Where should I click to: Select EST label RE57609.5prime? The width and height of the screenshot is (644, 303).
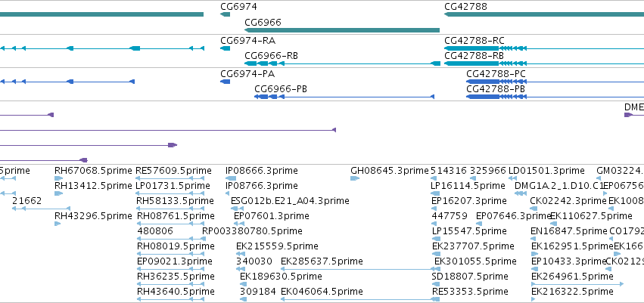(x=173, y=171)
